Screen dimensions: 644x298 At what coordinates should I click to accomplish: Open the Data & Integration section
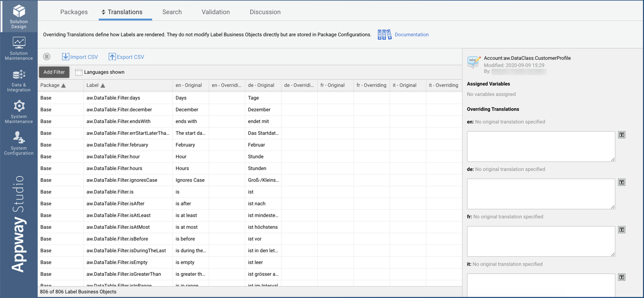[x=19, y=80]
